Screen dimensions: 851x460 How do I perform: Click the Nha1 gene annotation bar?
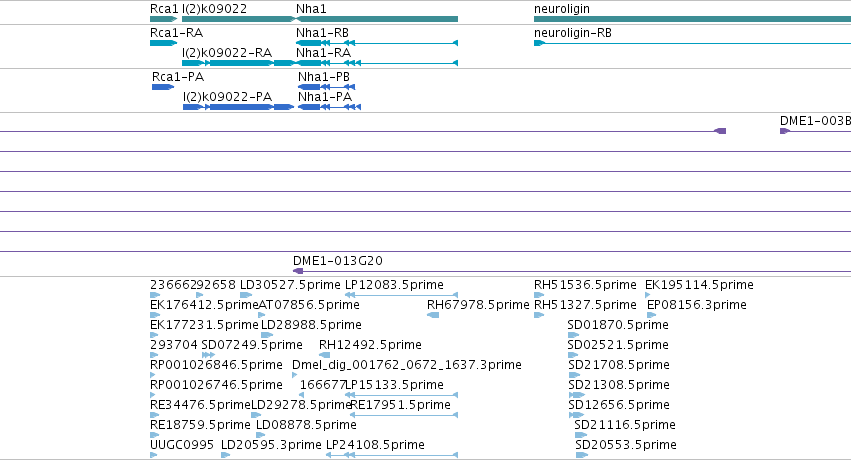click(x=376, y=19)
